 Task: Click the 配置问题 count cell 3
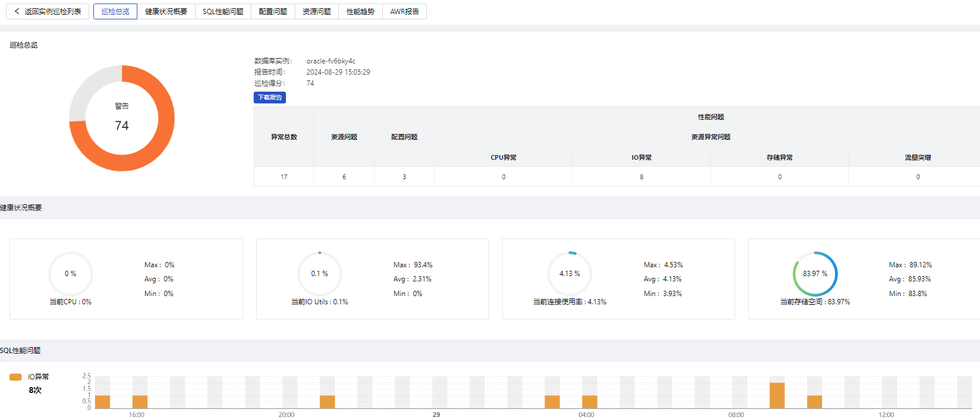(x=405, y=177)
